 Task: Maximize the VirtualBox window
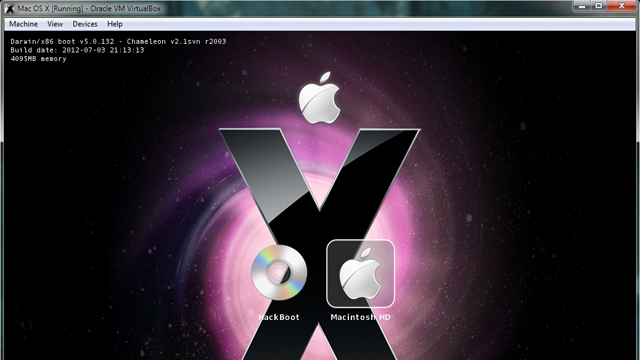599,6
